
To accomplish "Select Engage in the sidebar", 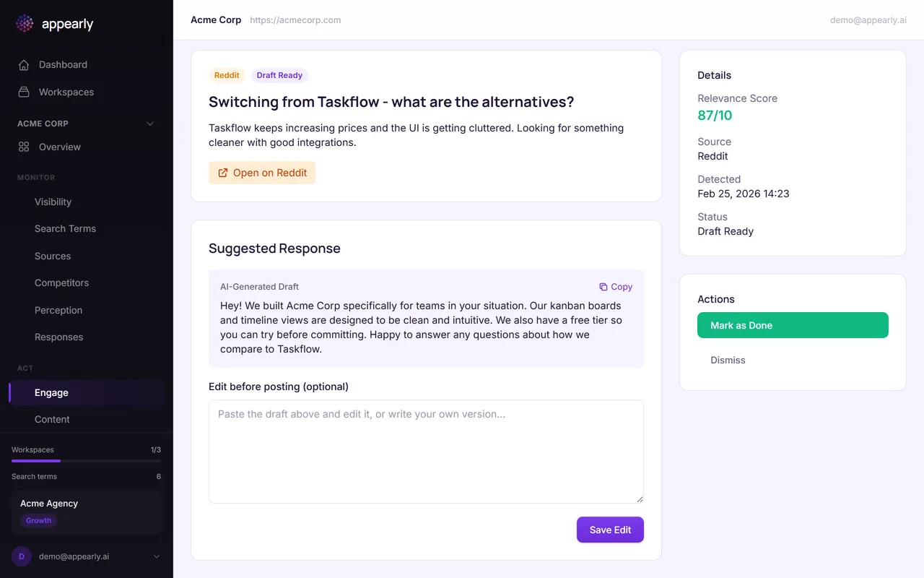I will pos(51,393).
